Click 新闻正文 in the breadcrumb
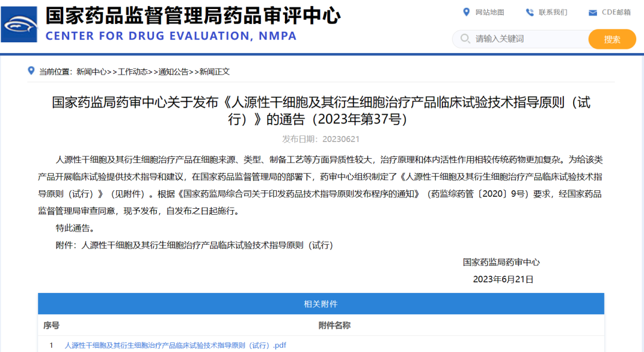The width and height of the screenshot is (644, 352). pos(215,72)
